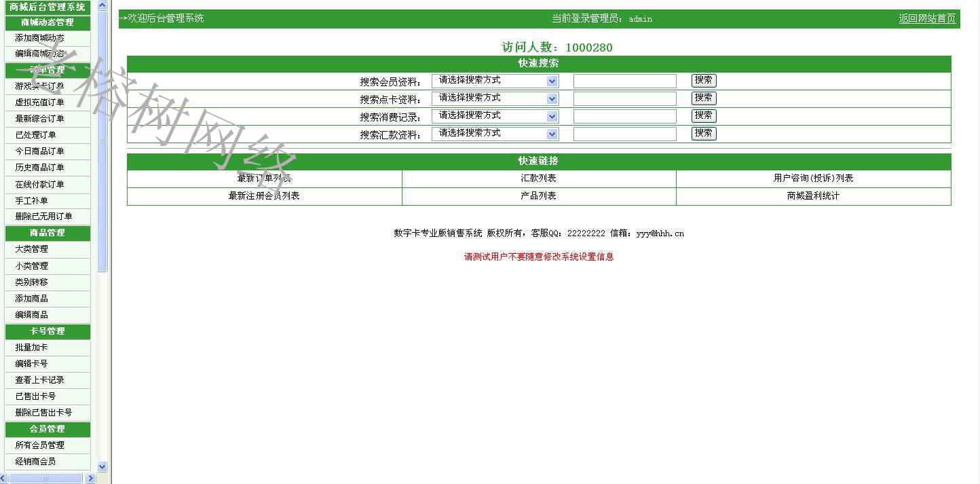Viewport: 980px width, 484px height.
Task: Click 搜索 button for 搜索消费记录
Action: (704, 115)
